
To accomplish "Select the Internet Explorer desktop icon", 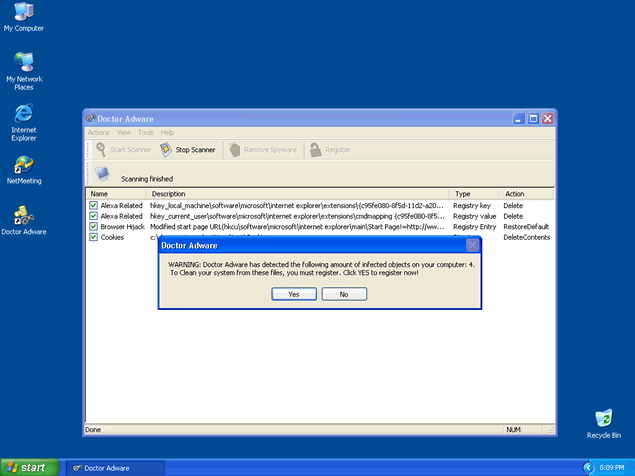I will click(23, 112).
